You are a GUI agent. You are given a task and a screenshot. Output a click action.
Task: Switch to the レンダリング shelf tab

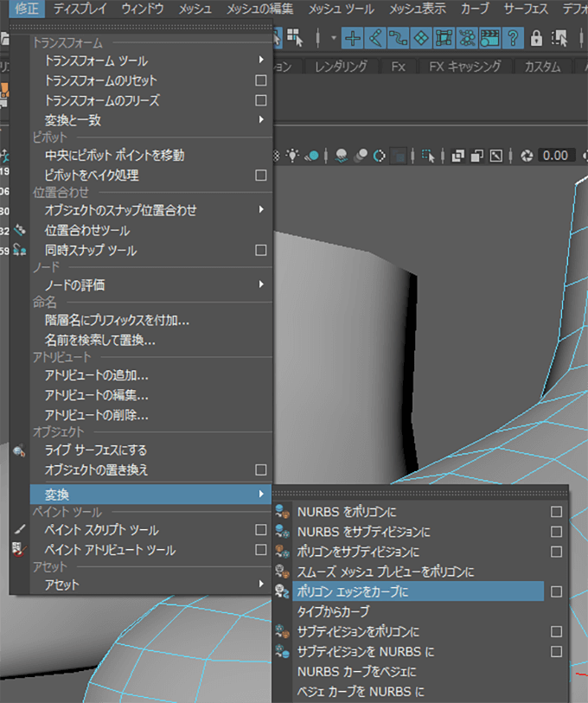point(341,67)
